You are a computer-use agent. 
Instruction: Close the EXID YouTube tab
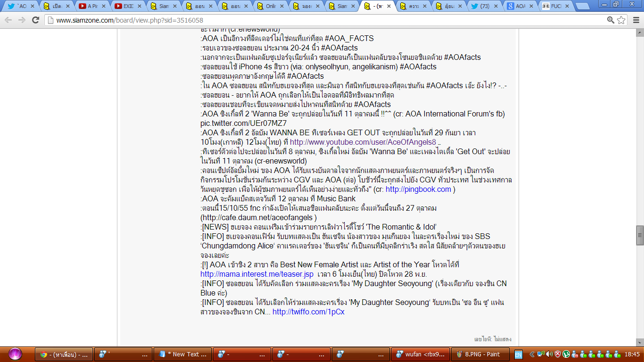click(139, 7)
